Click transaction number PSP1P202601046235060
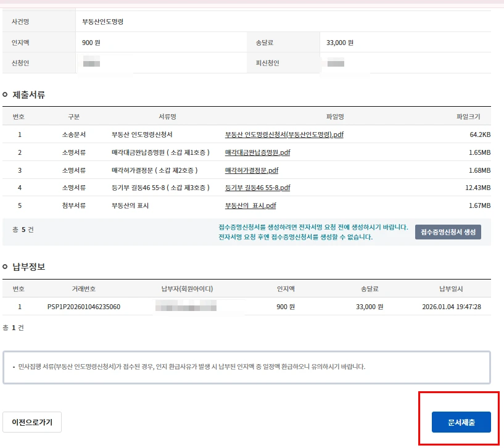The image size is (504, 448). pyautogui.click(x=83, y=307)
